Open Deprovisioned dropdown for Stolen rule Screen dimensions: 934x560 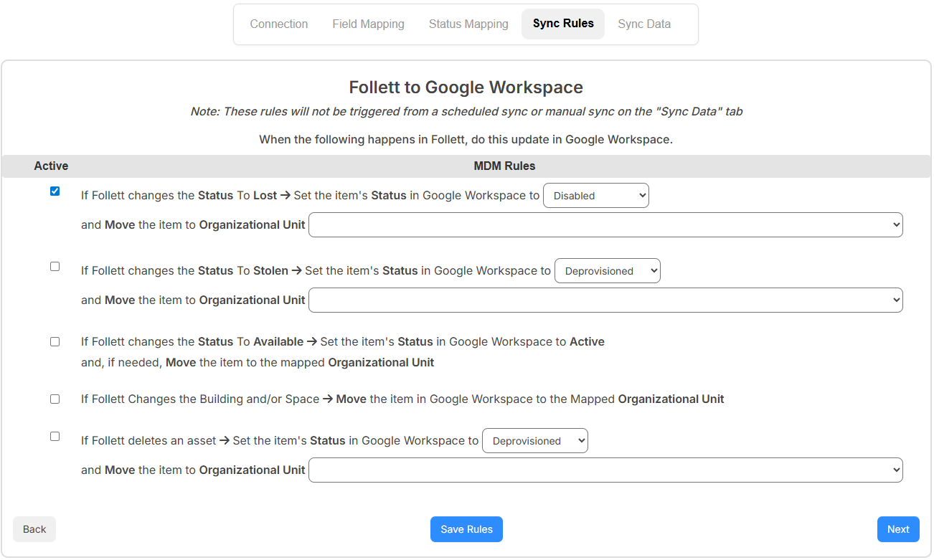607,270
